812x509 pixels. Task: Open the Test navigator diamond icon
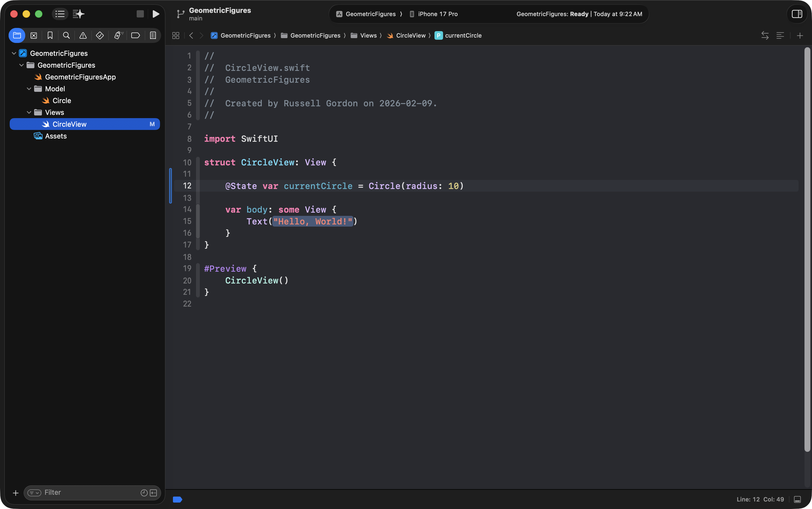tap(100, 35)
